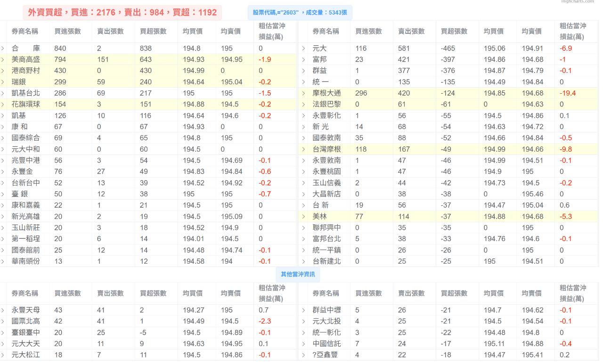The height and width of the screenshot is (364, 603).
Task: Select the 元大中和 broker name
Action: click(x=25, y=149)
